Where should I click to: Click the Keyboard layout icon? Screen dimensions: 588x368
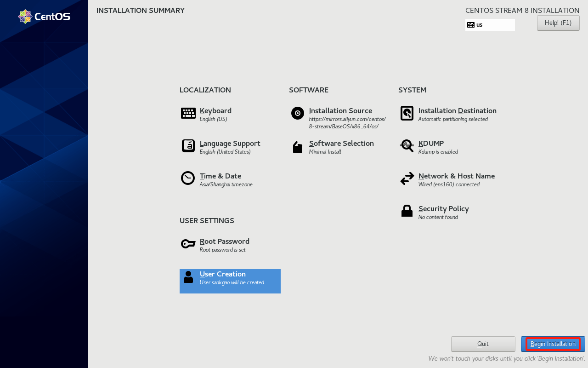coord(188,113)
